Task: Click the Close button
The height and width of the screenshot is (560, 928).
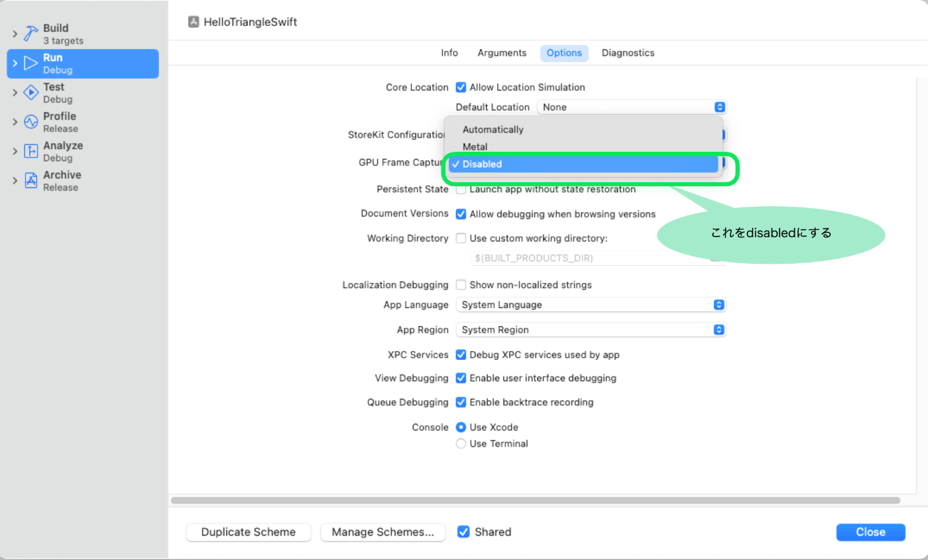Action: coord(870,532)
